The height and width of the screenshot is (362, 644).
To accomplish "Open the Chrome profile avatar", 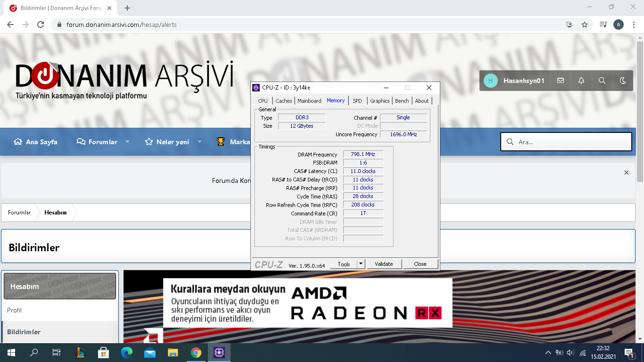I will (619, 25).
